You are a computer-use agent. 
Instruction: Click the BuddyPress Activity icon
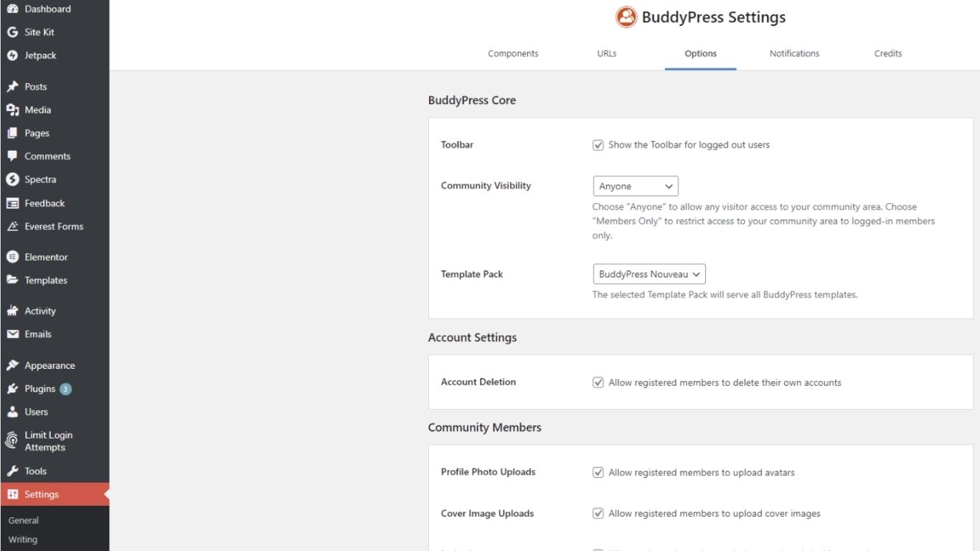pyautogui.click(x=12, y=311)
